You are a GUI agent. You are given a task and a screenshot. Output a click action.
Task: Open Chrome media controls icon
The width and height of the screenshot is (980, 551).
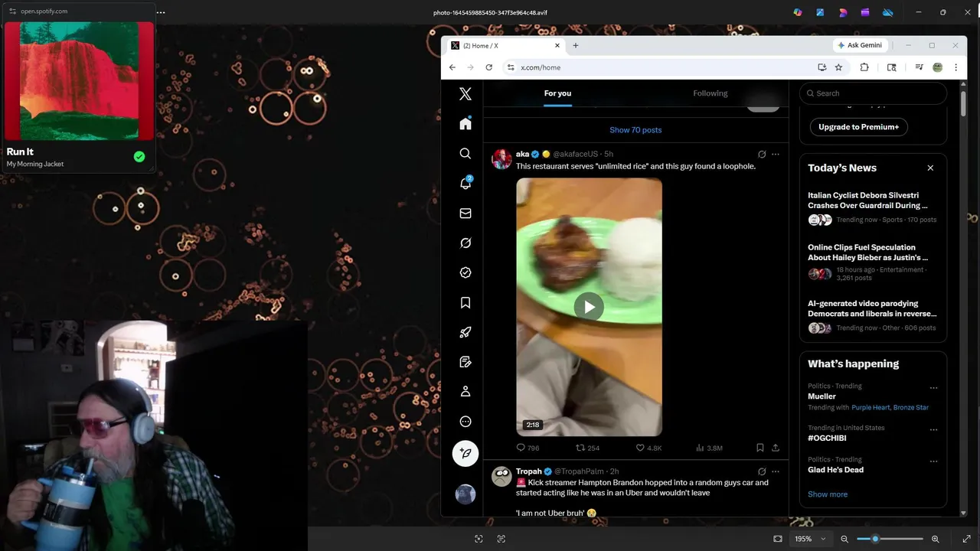[919, 67]
